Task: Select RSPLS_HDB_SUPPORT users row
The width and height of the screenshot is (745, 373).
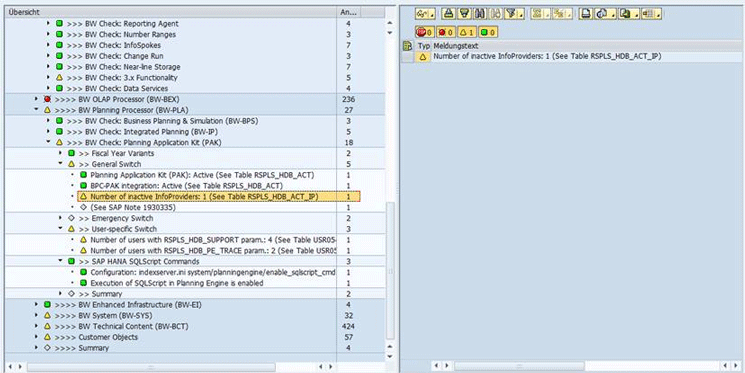Action: point(213,240)
